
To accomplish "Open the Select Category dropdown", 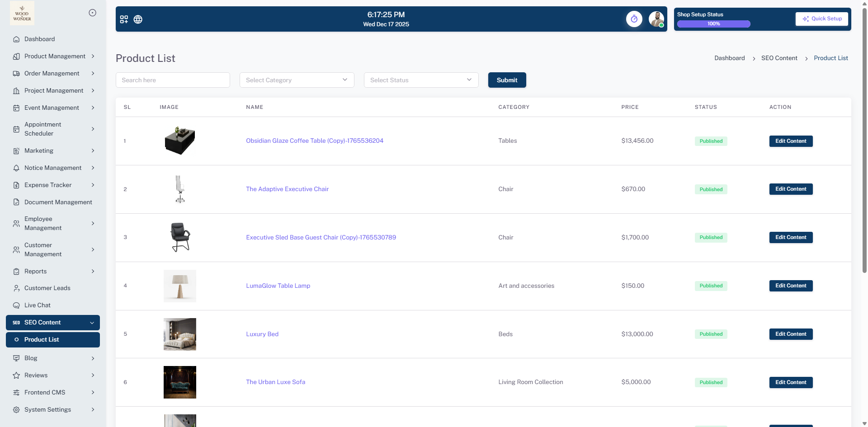I will click(297, 80).
